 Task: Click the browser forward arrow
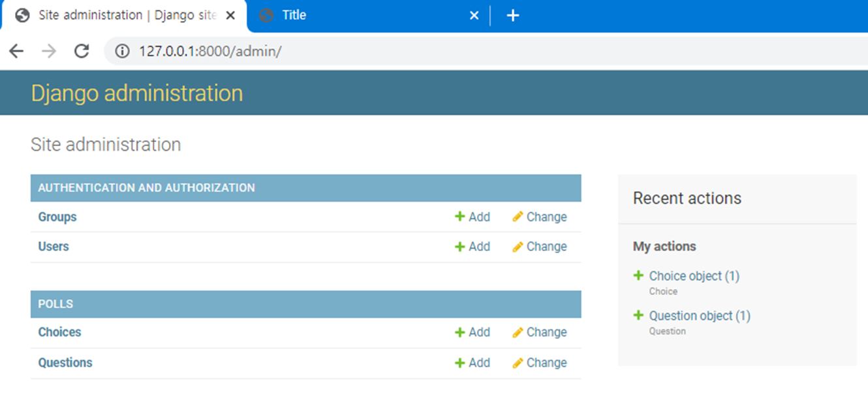point(49,52)
